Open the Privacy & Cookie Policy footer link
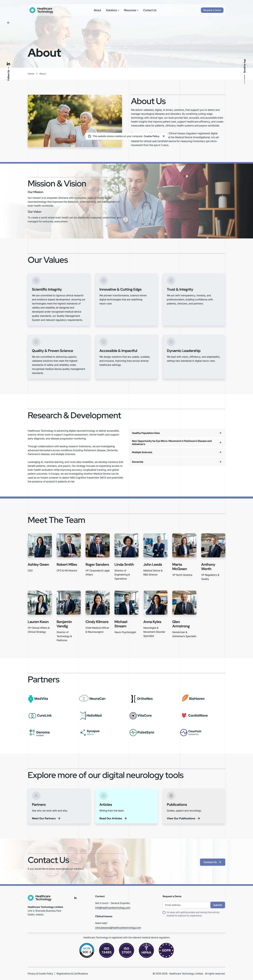Screen dimensions: 253x980 coord(40,973)
